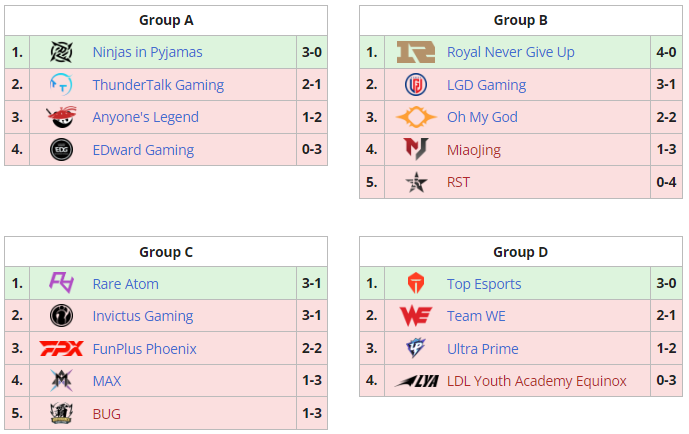The image size is (689, 434).
Task: Click the Oh My God logo
Action: tap(416, 117)
